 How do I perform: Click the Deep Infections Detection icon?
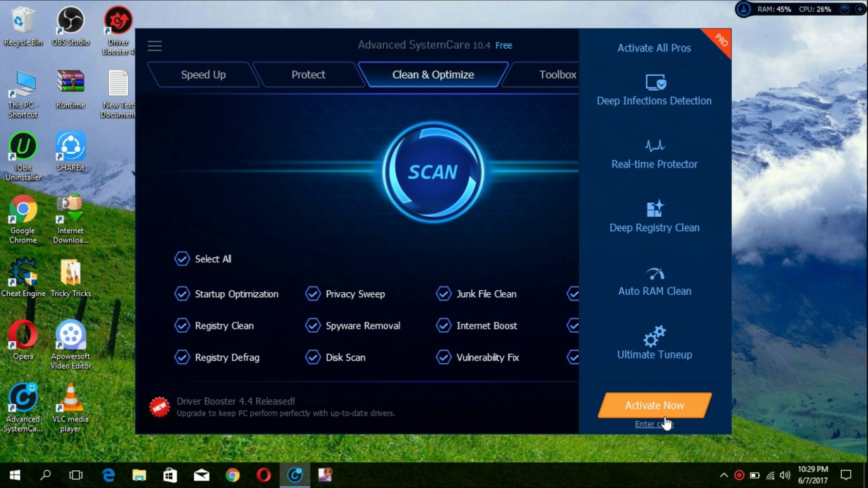pos(655,83)
